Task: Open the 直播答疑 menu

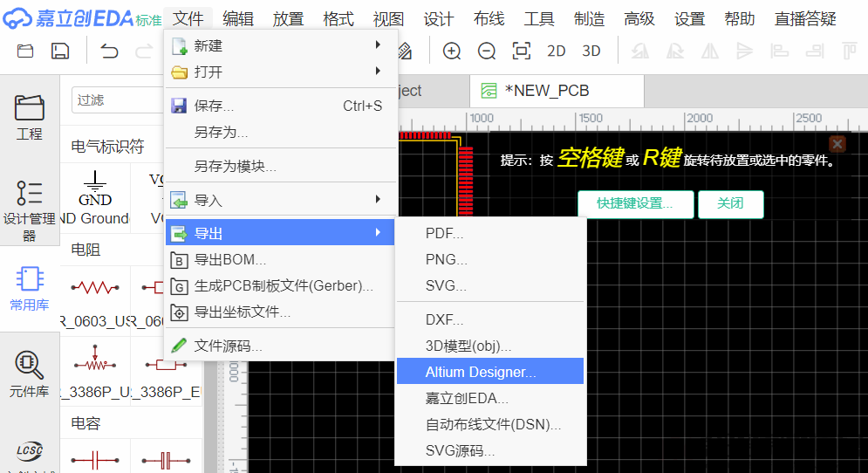Action: (805, 19)
